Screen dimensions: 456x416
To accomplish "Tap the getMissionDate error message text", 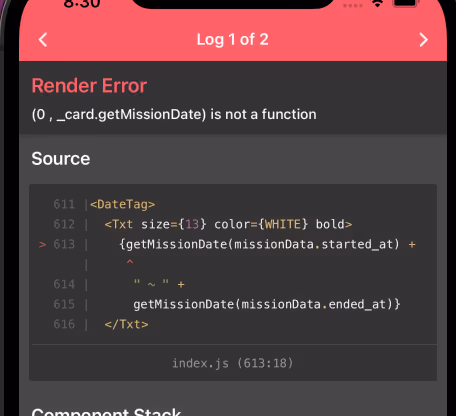I will pos(174,114).
